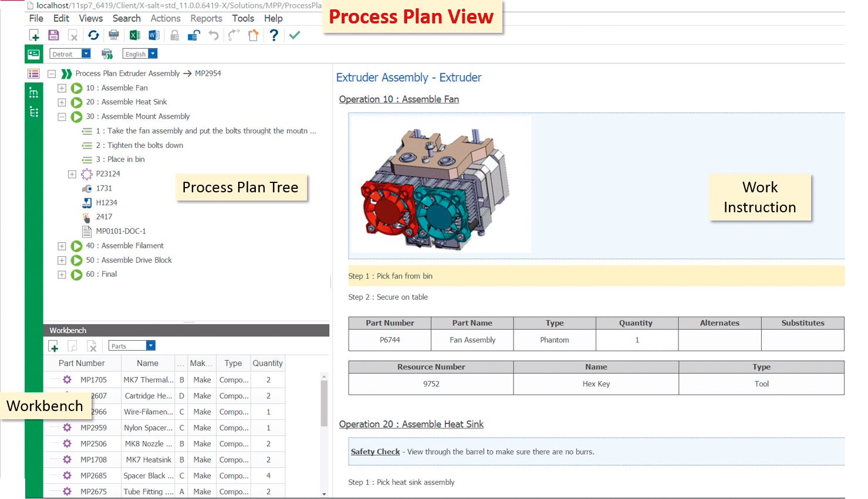Open the Parts dropdown in Workbench

tap(151, 346)
